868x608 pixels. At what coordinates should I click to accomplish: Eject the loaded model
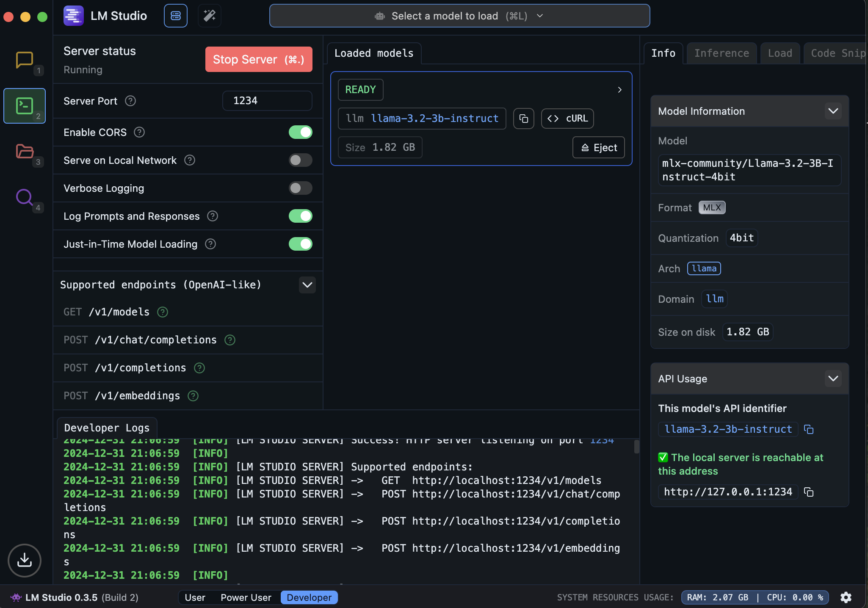(599, 147)
